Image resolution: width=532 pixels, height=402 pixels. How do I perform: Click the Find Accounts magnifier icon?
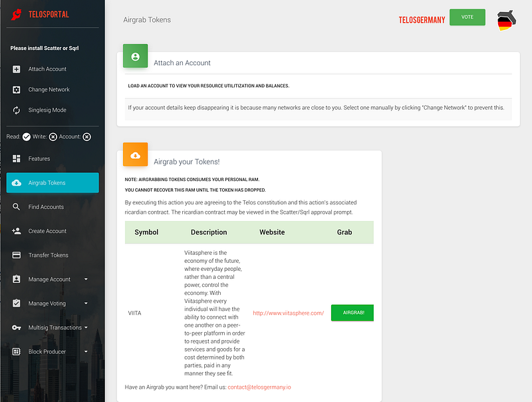coord(16,207)
